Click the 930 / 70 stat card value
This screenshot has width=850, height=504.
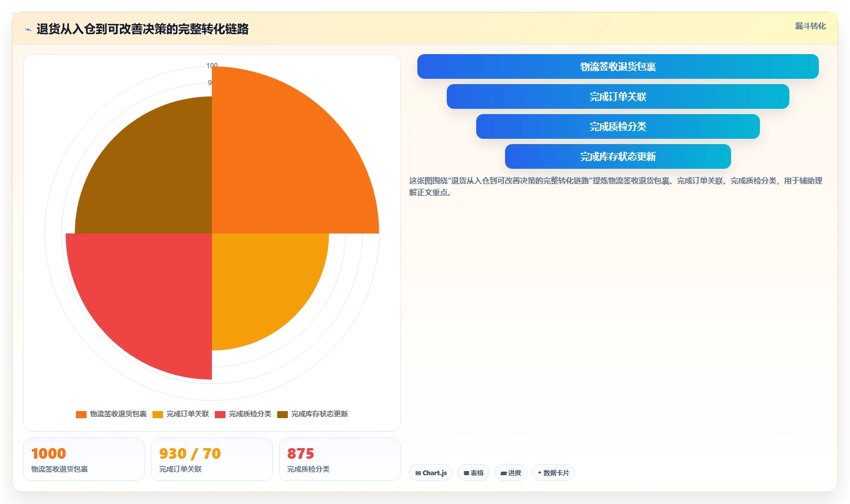tap(190, 453)
